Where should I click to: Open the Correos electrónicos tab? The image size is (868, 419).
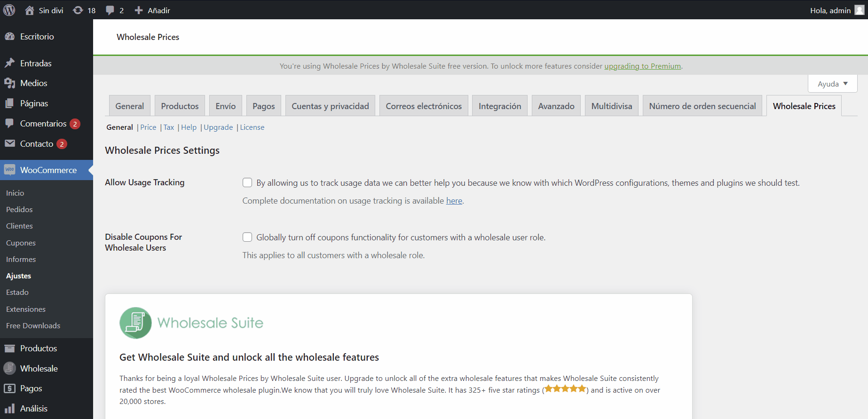[424, 106]
